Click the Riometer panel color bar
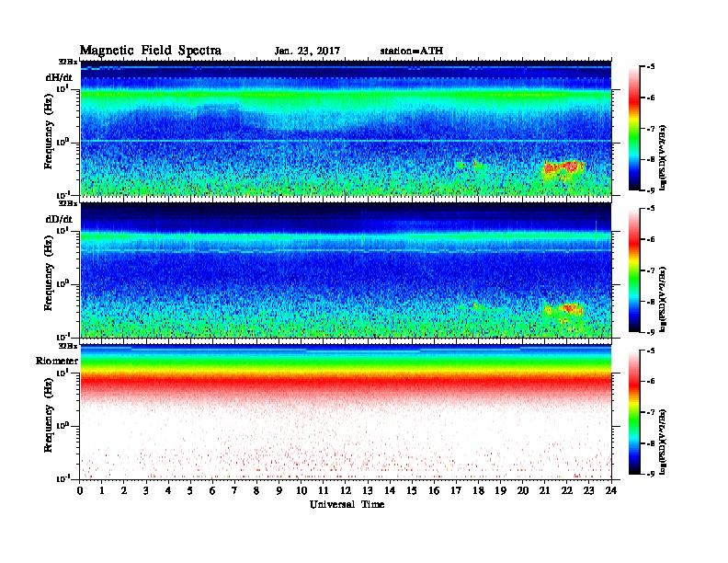 (x=634, y=412)
